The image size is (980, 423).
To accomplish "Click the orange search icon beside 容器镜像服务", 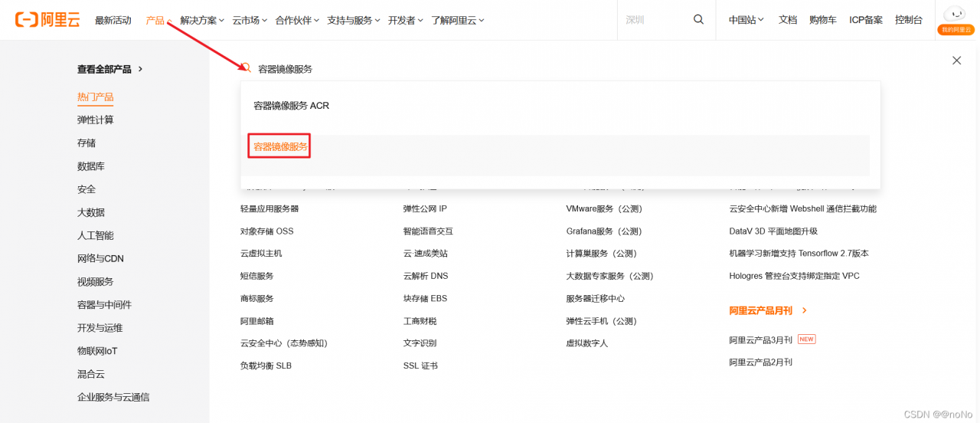I will (x=247, y=68).
